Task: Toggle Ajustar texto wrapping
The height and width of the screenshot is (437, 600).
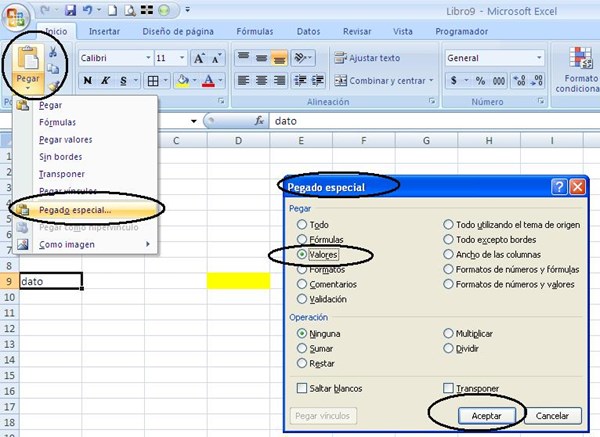Action: coord(367,58)
